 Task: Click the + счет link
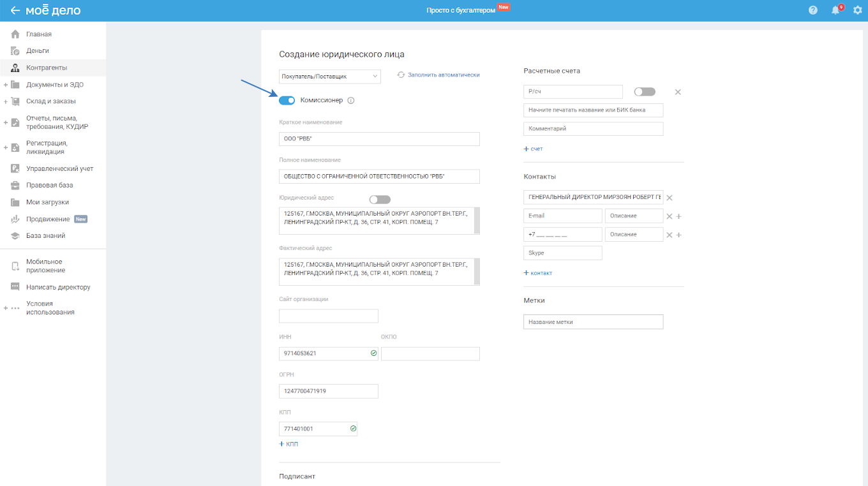[x=534, y=149]
